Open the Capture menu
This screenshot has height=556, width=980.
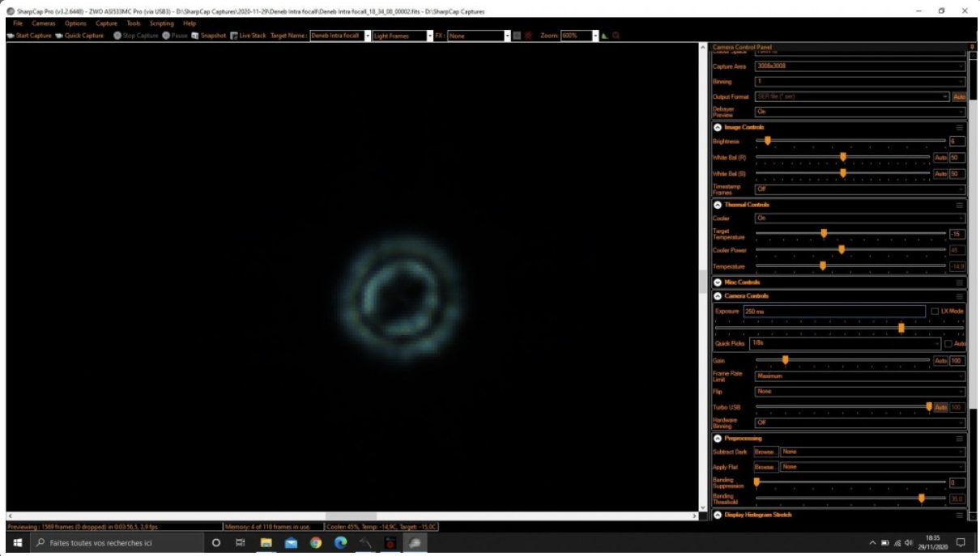106,23
